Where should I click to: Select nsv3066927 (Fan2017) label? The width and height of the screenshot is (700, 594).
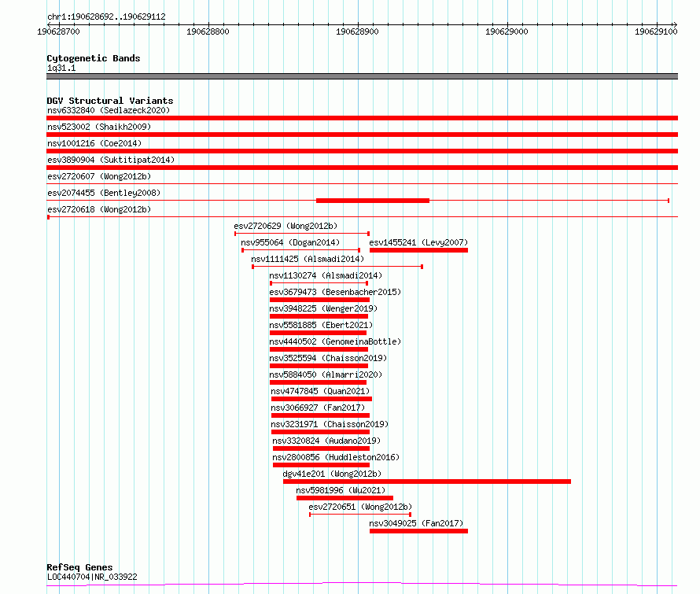[x=318, y=408]
